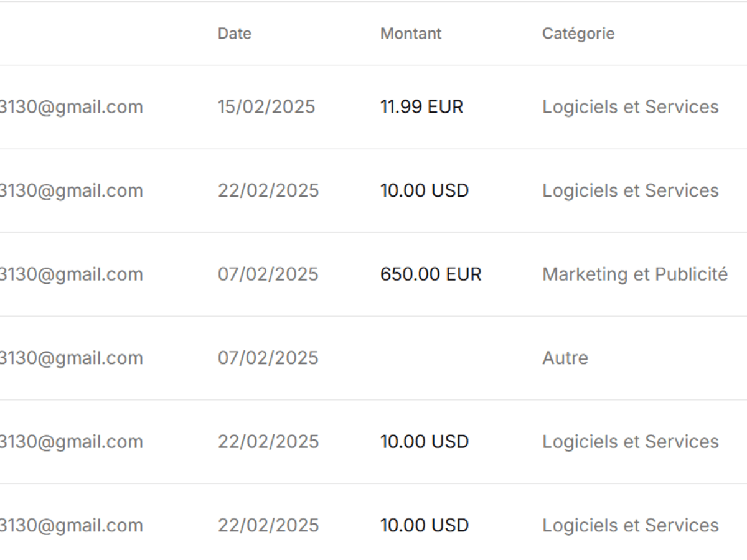Open the 650.00 EUR amount cell

[x=431, y=274]
